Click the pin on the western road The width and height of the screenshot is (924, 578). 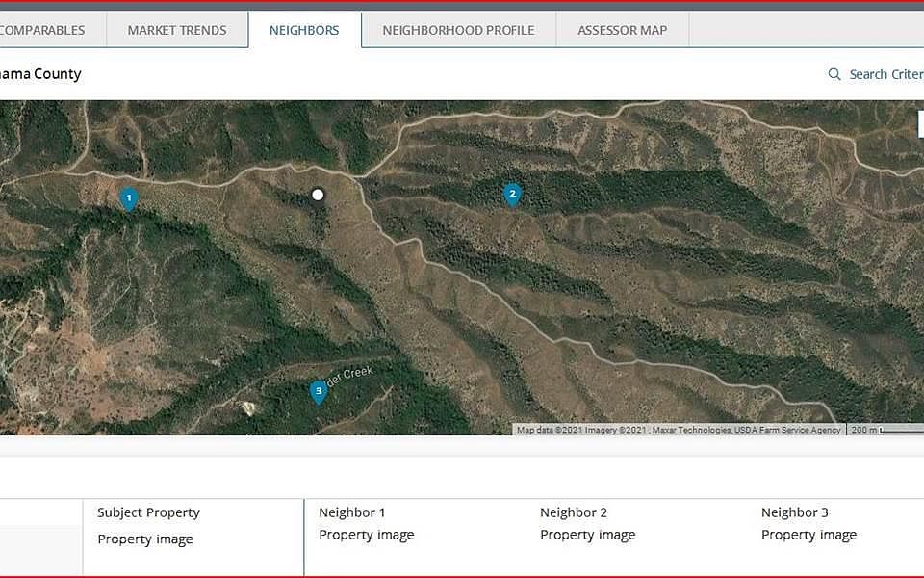coord(129,197)
